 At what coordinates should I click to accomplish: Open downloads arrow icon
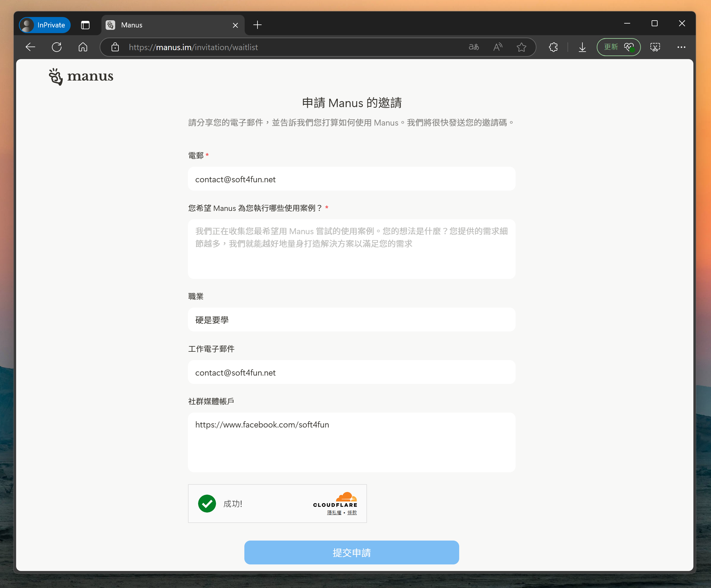(582, 47)
